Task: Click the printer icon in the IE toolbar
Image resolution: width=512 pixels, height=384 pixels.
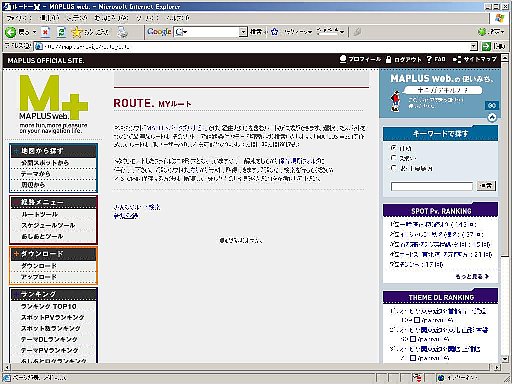Action: 123,32
